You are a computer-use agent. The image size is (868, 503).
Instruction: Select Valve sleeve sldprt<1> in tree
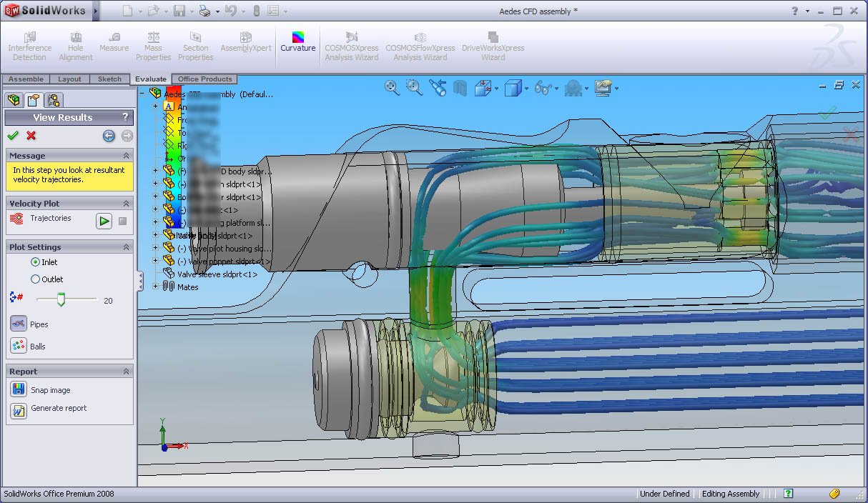[x=217, y=274]
